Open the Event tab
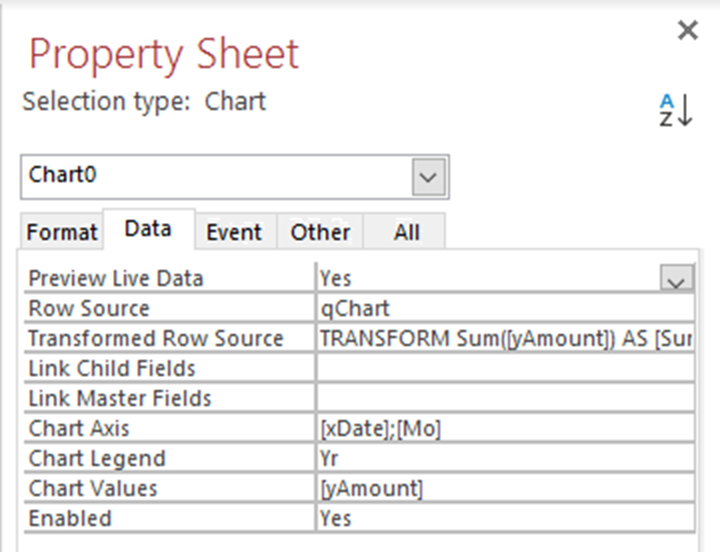 pyautogui.click(x=234, y=232)
